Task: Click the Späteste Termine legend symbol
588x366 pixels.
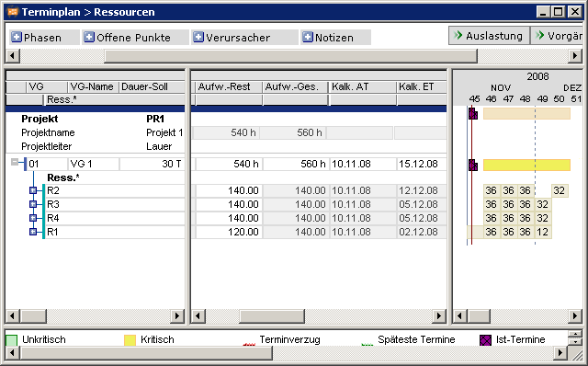Action: (x=367, y=344)
